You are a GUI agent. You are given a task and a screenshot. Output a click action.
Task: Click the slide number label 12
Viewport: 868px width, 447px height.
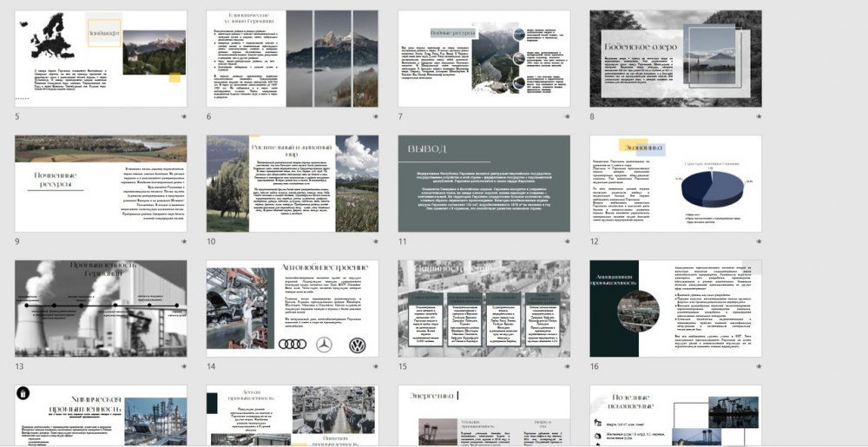click(594, 242)
